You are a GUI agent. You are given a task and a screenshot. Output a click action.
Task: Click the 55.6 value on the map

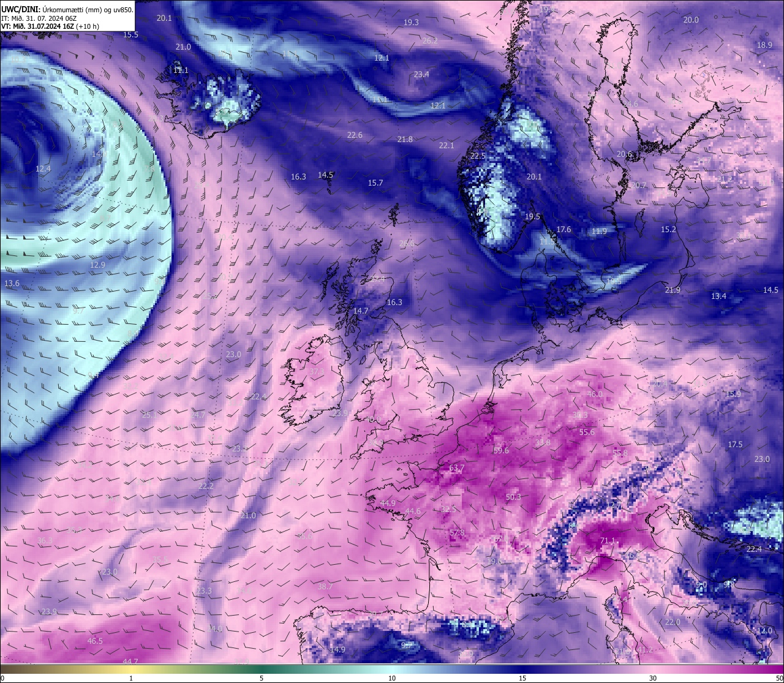coord(587,432)
